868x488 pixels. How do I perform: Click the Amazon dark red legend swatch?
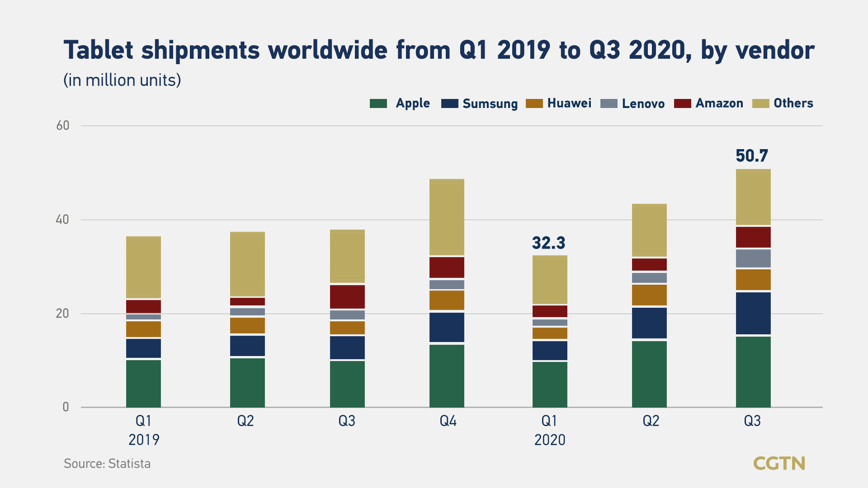point(682,103)
